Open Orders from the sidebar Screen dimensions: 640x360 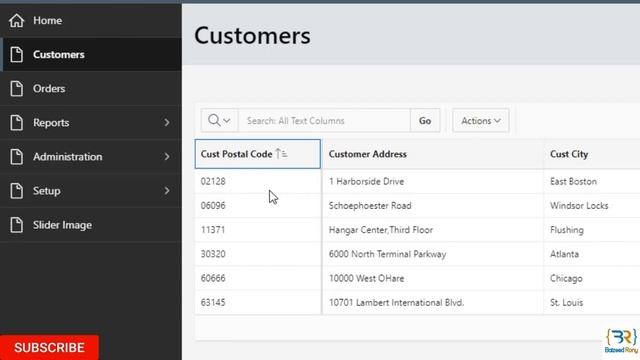click(91, 89)
